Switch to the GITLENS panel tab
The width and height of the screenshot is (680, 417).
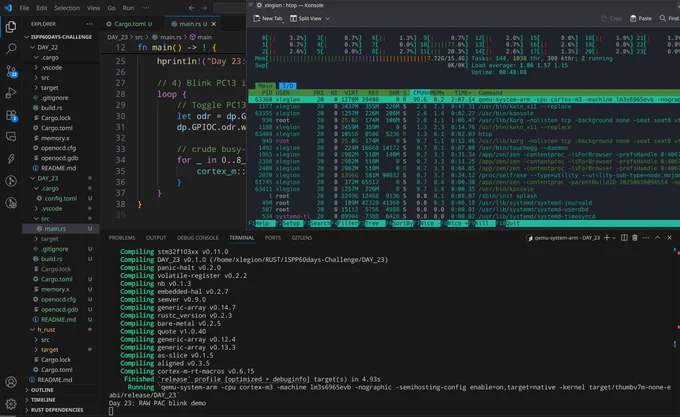pyautogui.click(x=302, y=238)
